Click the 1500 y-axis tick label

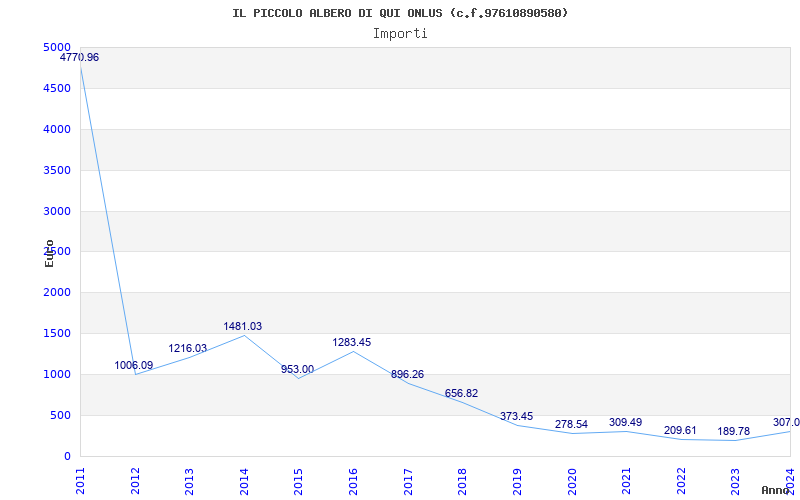point(57,333)
